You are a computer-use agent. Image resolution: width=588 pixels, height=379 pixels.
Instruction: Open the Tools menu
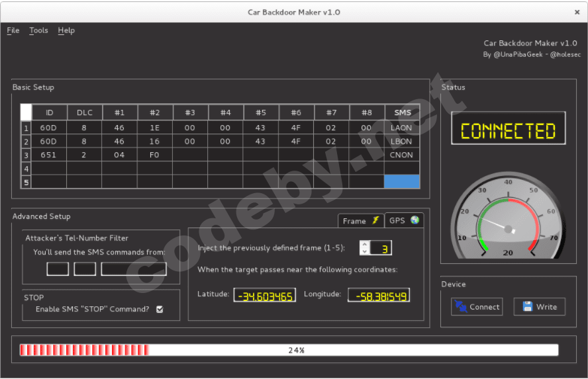(x=38, y=30)
